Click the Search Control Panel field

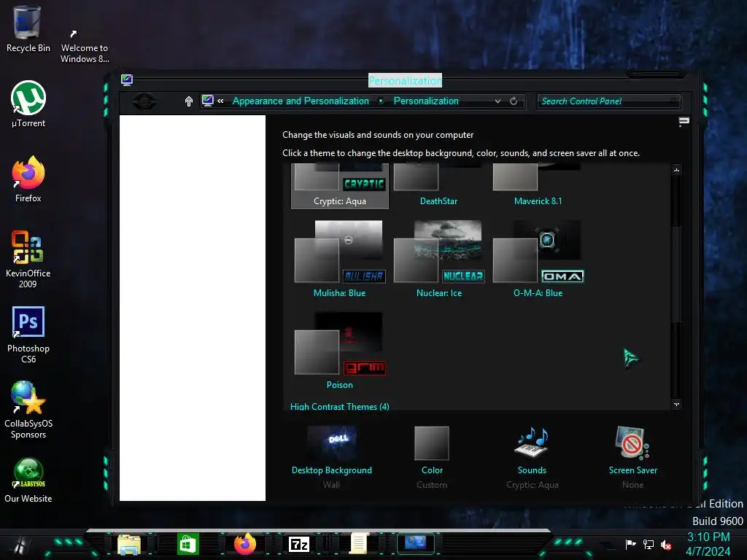(x=609, y=101)
